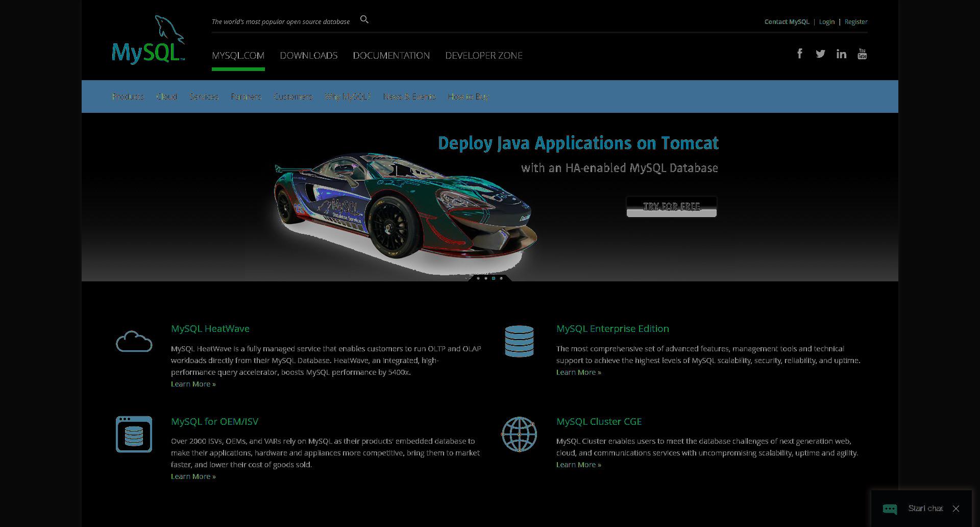Open the Services menu item
The width and height of the screenshot is (980, 527).
pos(204,97)
